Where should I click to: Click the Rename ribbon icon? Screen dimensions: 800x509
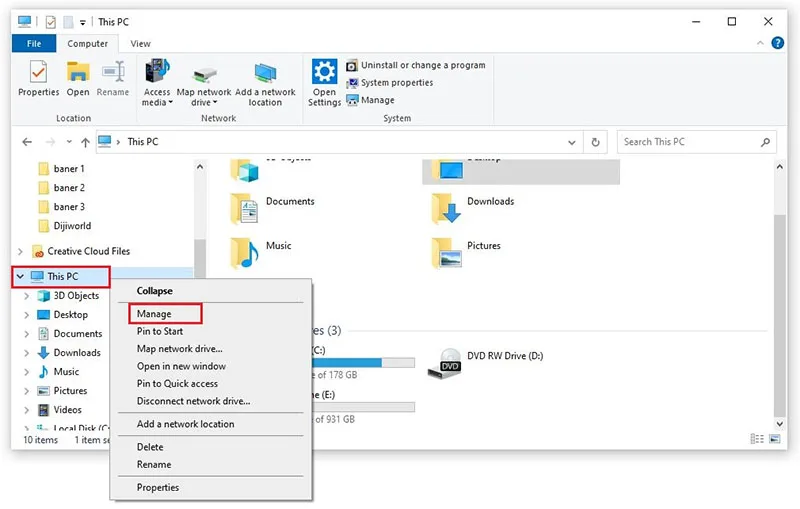[x=113, y=79]
